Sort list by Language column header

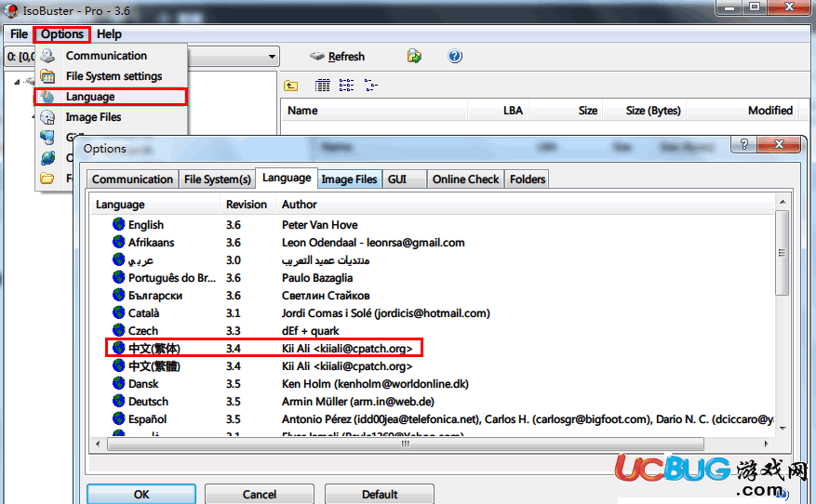pyautogui.click(x=155, y=205)
